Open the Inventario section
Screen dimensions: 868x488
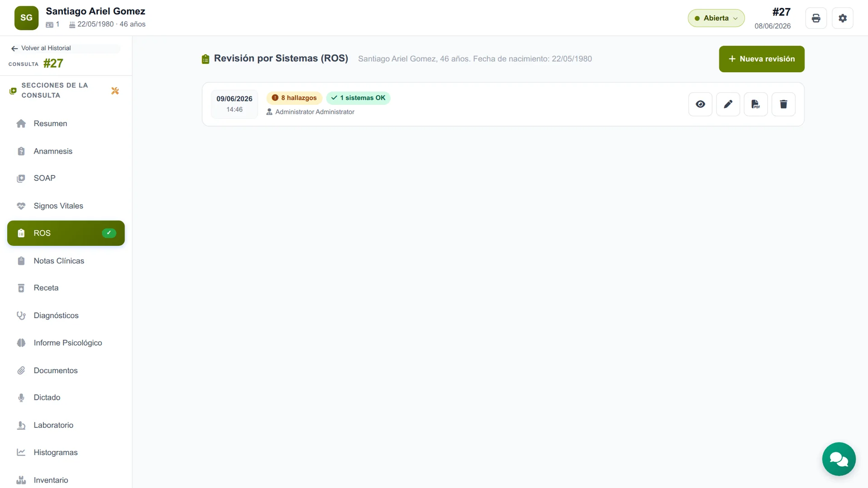[66, 480]
